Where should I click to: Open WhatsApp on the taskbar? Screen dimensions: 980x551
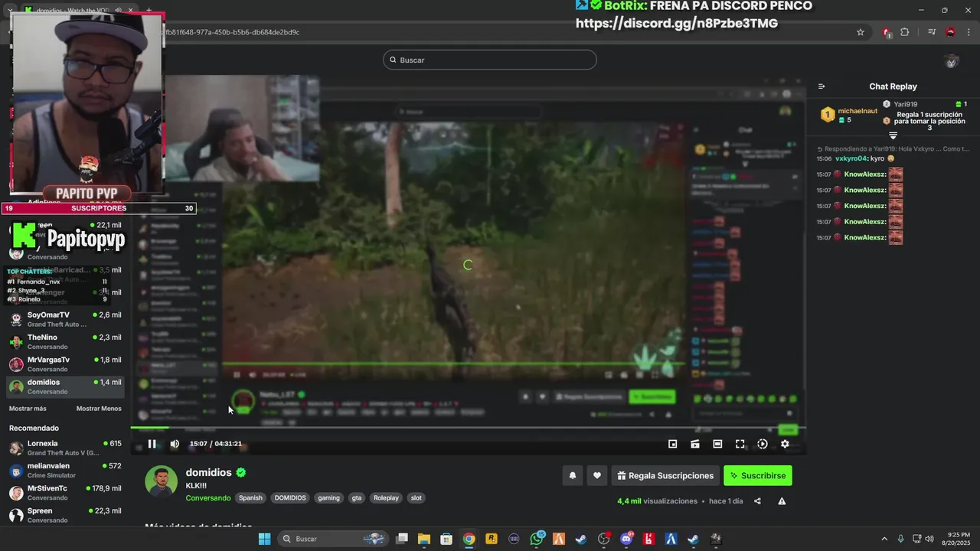click(x=537, y=539)
